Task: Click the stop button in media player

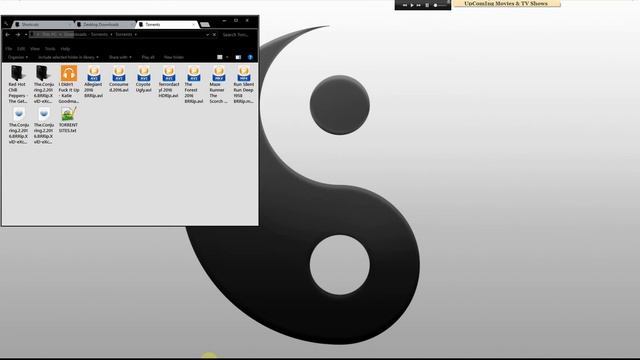Action: 427,5
